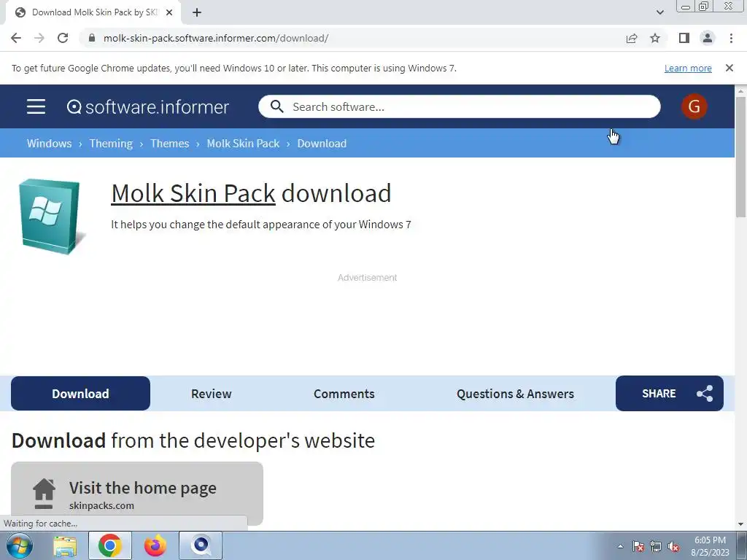Open Windows Explorer from taskbar
The image size is (747, 560).
point(65,545)
